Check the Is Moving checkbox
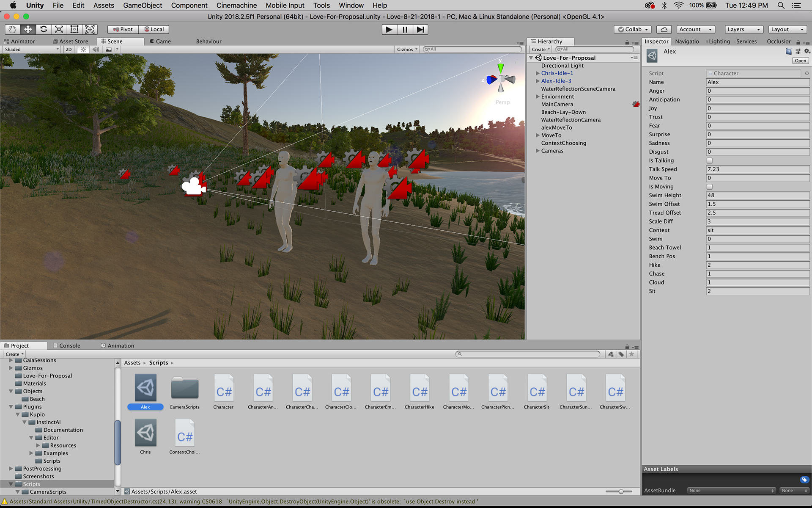The image size is (812, 508). [x=710, y=187]
